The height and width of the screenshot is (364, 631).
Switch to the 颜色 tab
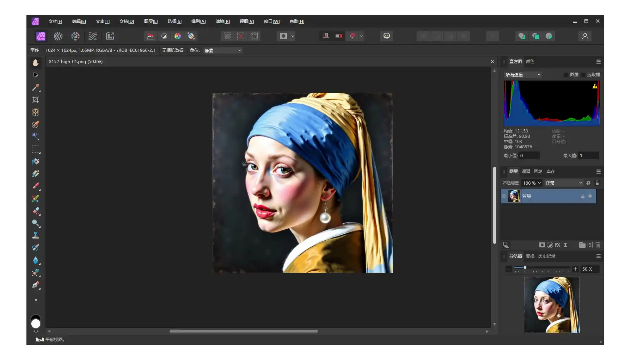530,62
